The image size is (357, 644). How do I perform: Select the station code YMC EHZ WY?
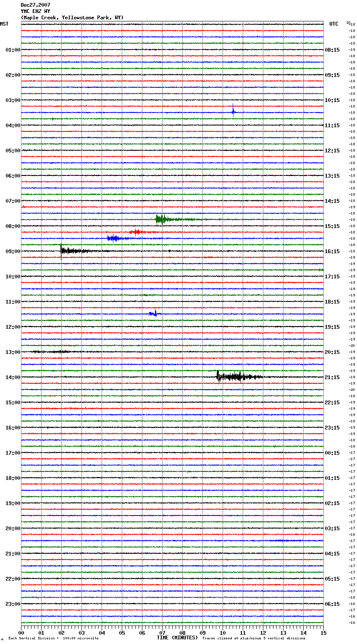[x=35, y=11]
